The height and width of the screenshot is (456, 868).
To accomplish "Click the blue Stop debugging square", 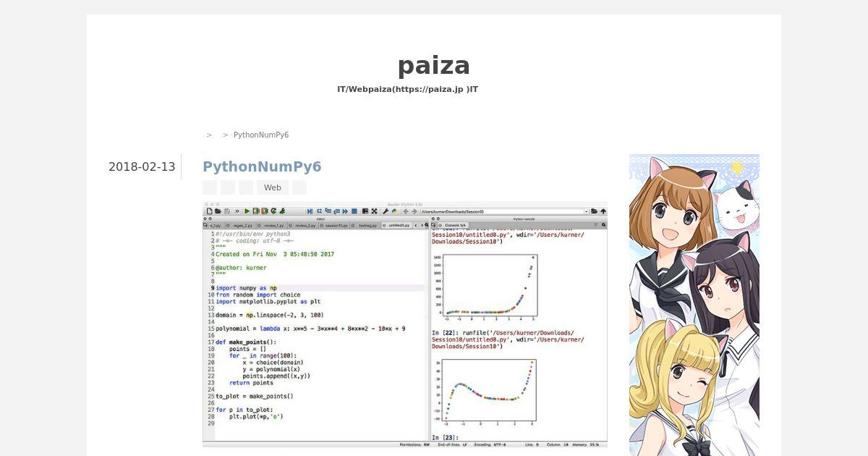I will [x=354, y=211].
